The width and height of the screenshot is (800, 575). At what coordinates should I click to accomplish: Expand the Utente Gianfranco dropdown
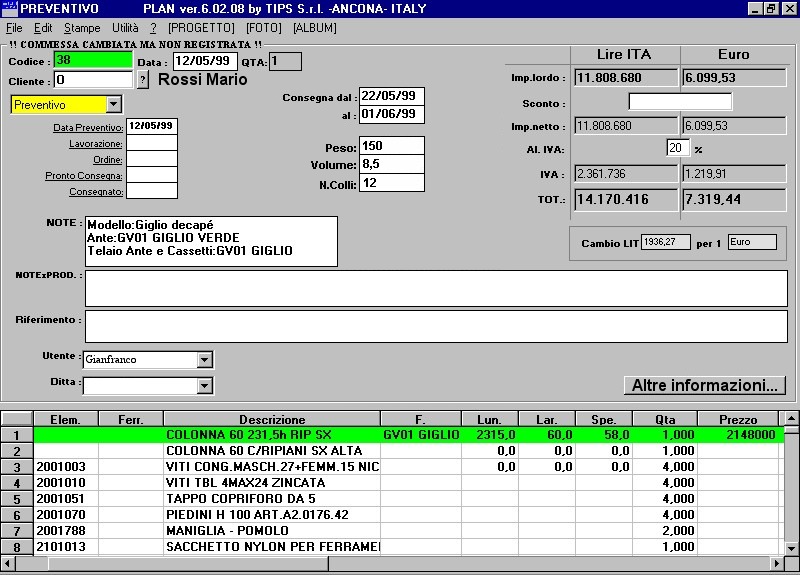(204, 360)
